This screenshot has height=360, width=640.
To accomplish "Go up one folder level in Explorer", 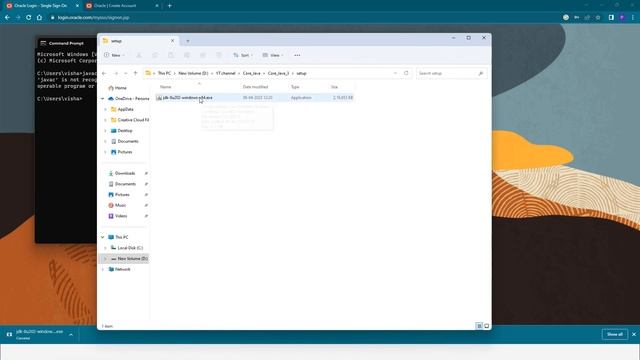I will click(x=136, y=73).
